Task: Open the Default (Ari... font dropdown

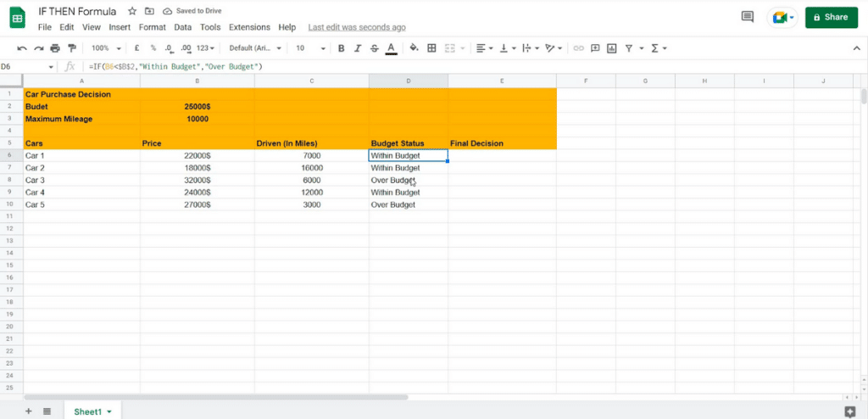Action: coord(255,48)
